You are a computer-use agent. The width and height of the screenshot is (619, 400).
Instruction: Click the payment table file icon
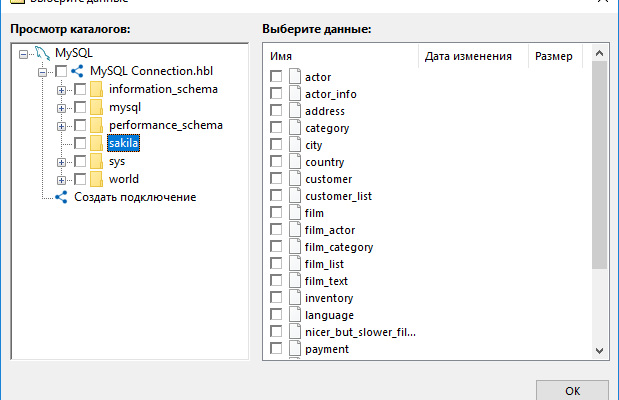pyautogui.click(x=295, y=349)
